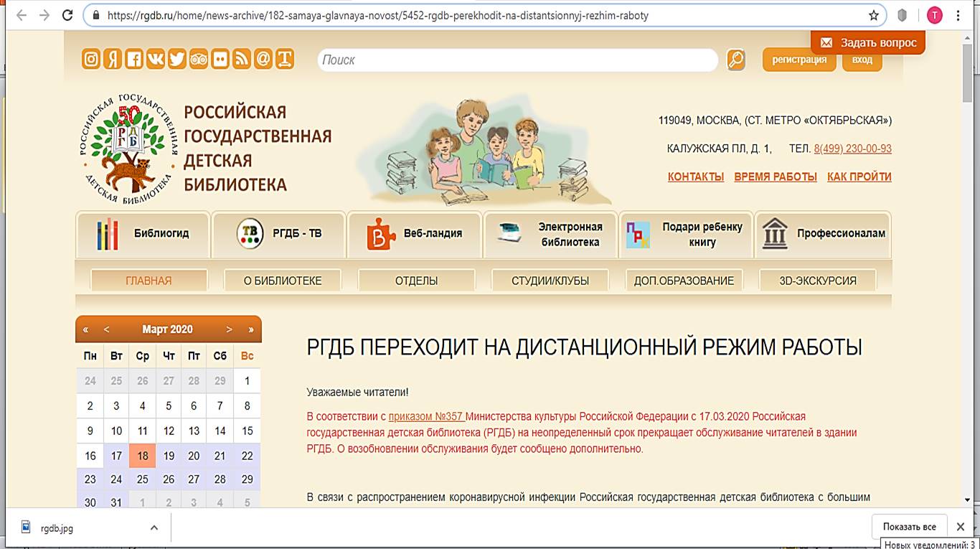Click the grey shield extension icon
This screenshot has height=549, width=980.
[x=903, y=15]
